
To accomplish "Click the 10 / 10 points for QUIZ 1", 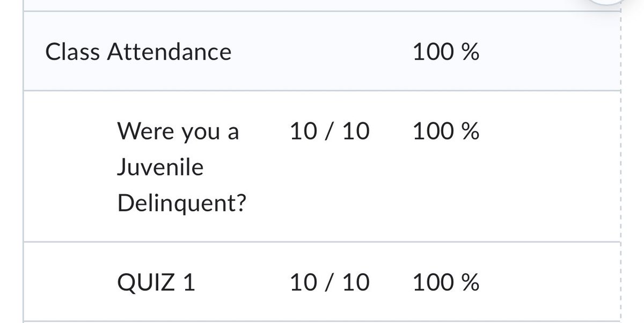I will pos(330,283).
